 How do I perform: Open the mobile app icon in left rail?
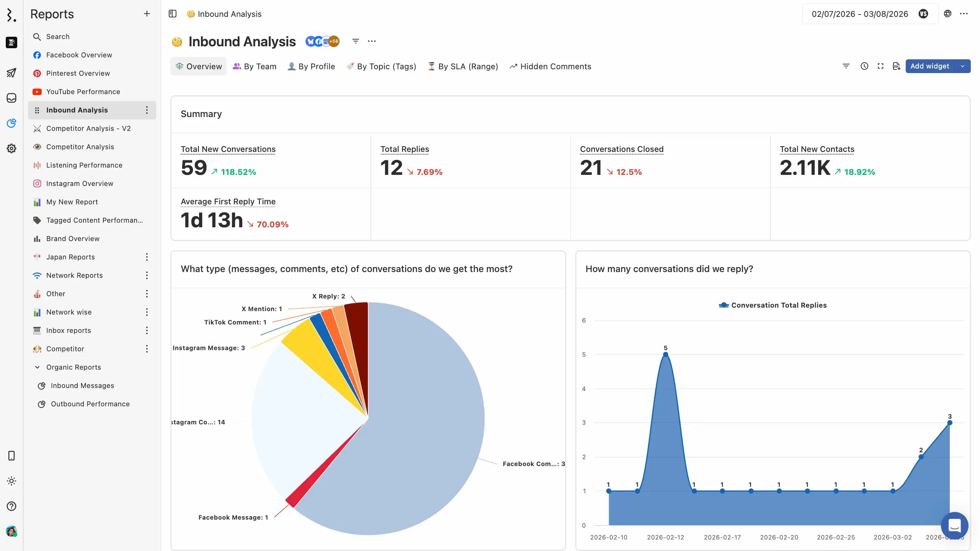[x=11, y=455]
